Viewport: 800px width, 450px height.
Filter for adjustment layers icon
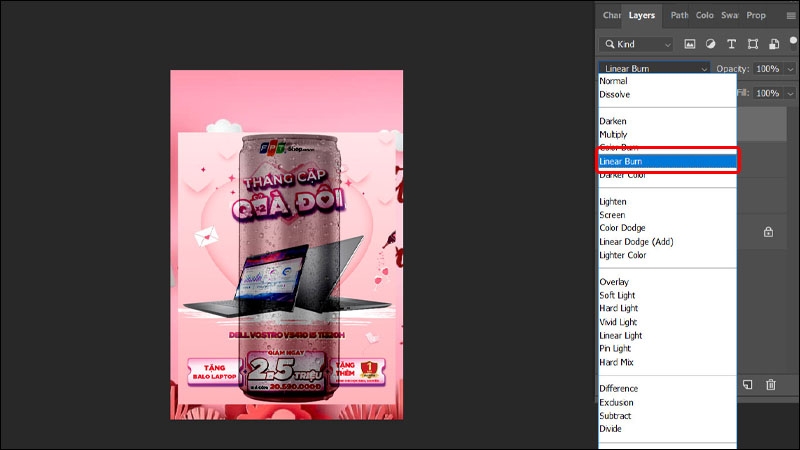710,44
